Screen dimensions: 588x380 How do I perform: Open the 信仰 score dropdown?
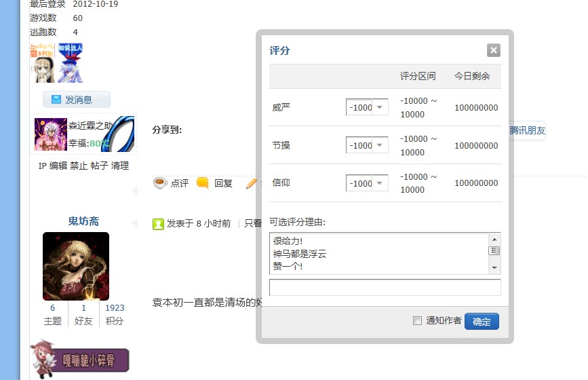coord(380,183)
